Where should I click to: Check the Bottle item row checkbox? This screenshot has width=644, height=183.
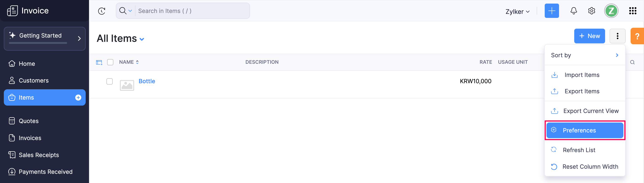point(110,81)
